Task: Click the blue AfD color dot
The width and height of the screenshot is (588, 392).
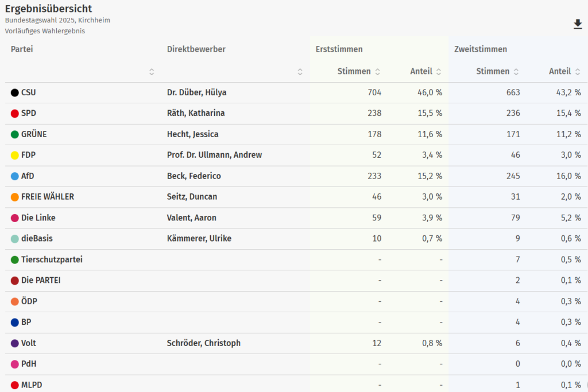Action: point(14,176)
